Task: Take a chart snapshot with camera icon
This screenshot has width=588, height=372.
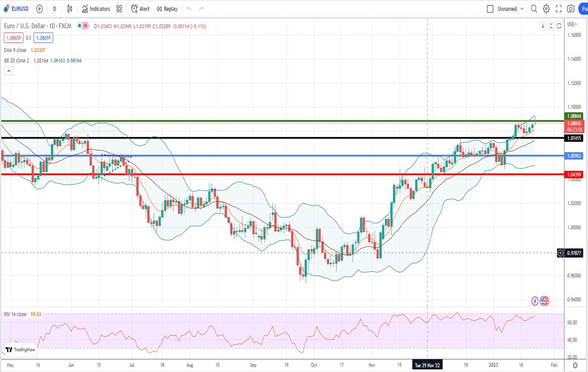Action: click(571, 9)
